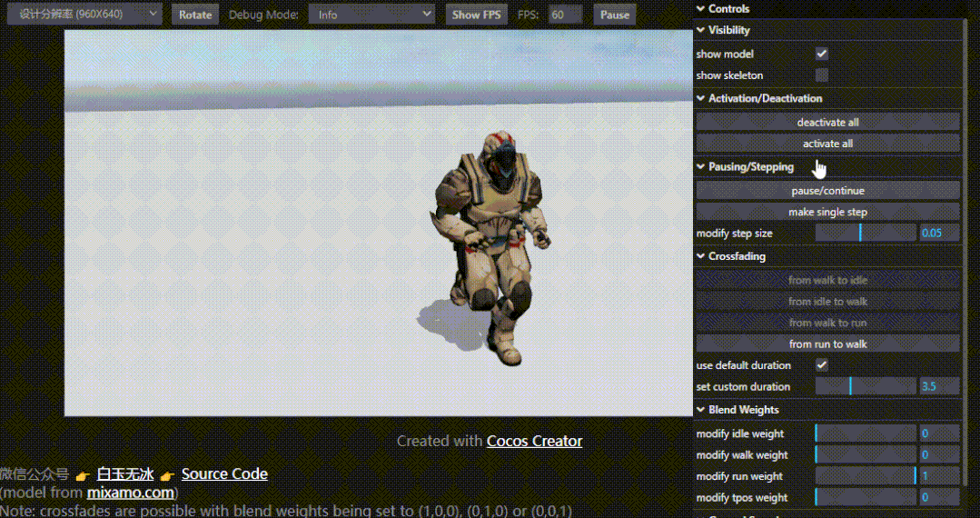
Task: Adjust the modify run weight slider
Action: [866, 475]
